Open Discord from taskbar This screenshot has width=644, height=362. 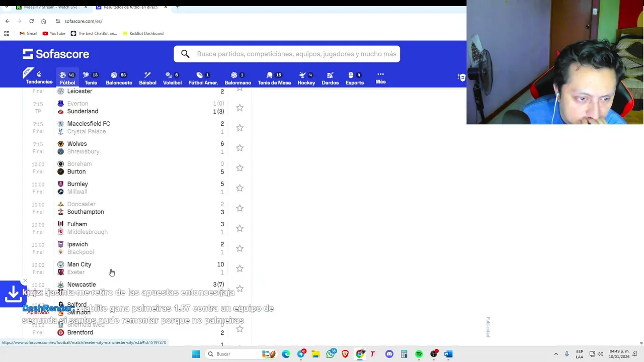(x=389, y=354)
